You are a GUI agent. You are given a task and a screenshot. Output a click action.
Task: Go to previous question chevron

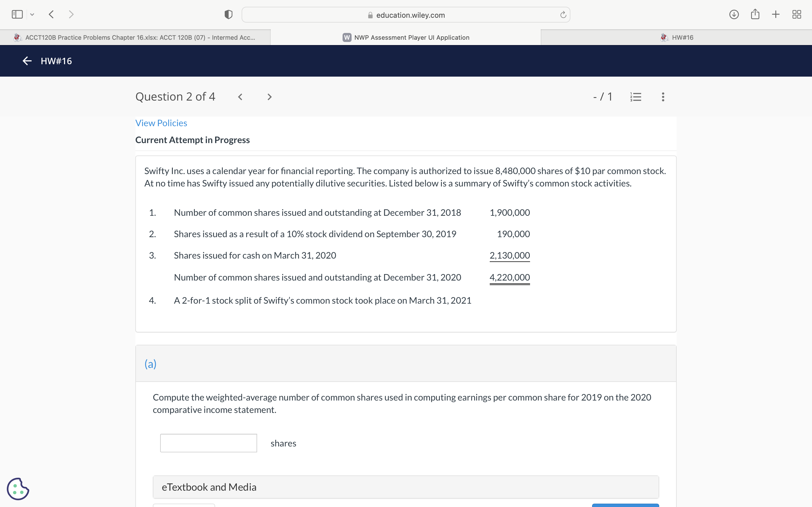pyautogui.click(x=240, y=97)
